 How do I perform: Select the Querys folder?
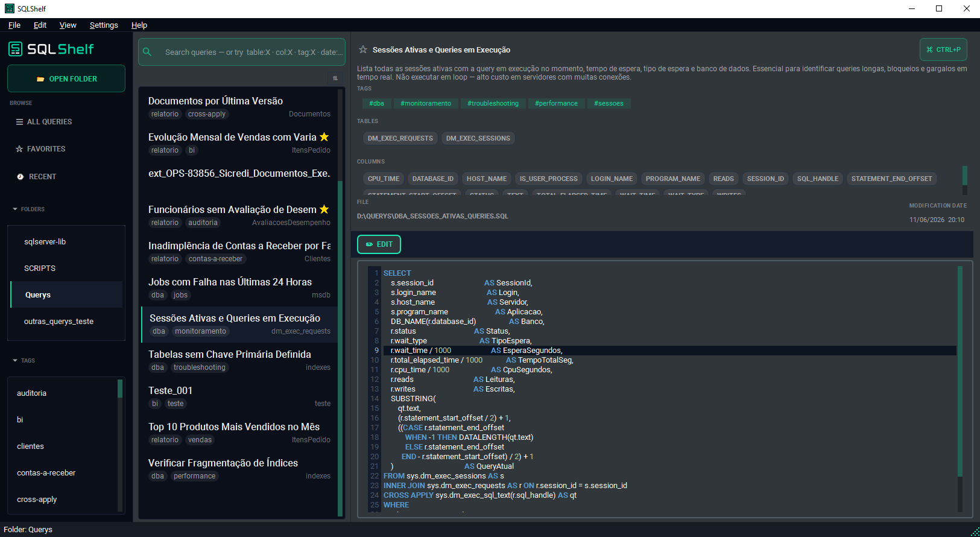66,294
